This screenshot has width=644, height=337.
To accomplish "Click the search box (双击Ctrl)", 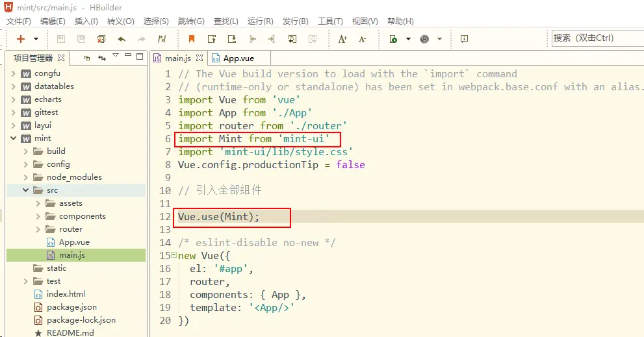I will point(597,38).
